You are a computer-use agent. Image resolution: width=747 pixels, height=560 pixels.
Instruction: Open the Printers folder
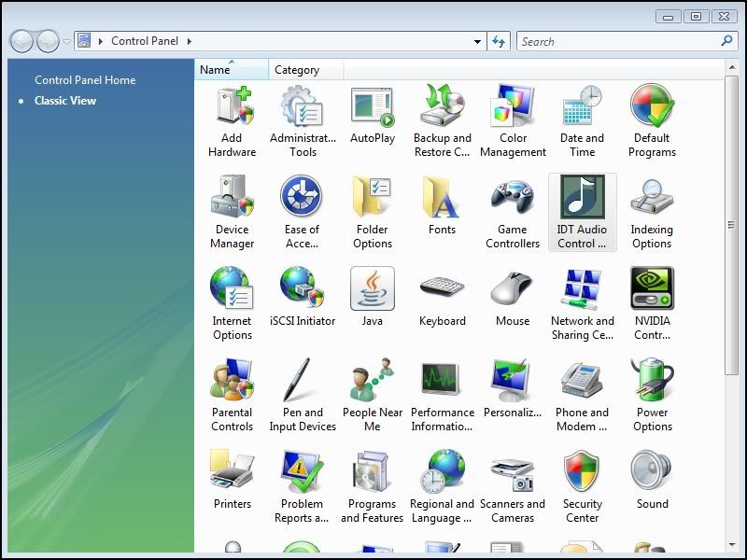(x=232, y=480)
